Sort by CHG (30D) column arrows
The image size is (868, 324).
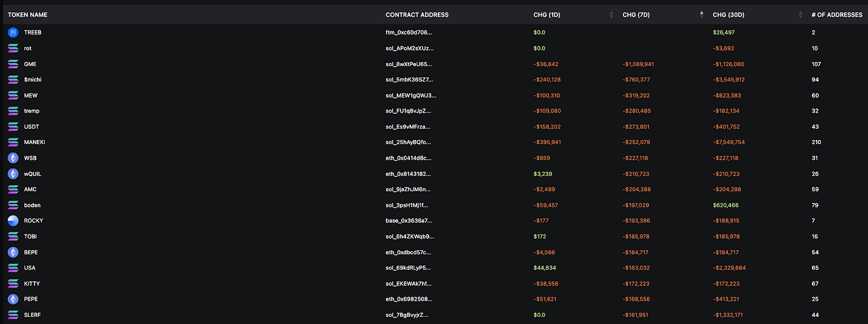[x=801, y=14]
